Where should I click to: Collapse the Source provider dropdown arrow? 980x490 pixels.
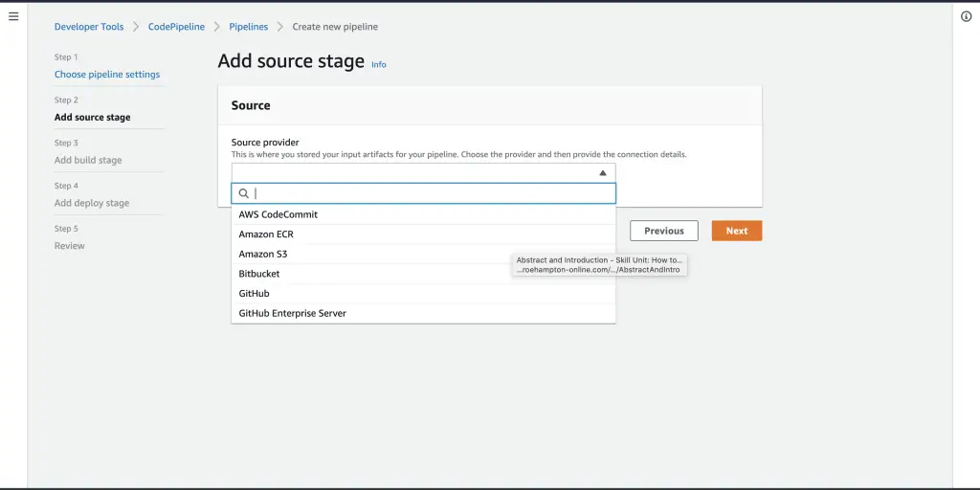603,173
